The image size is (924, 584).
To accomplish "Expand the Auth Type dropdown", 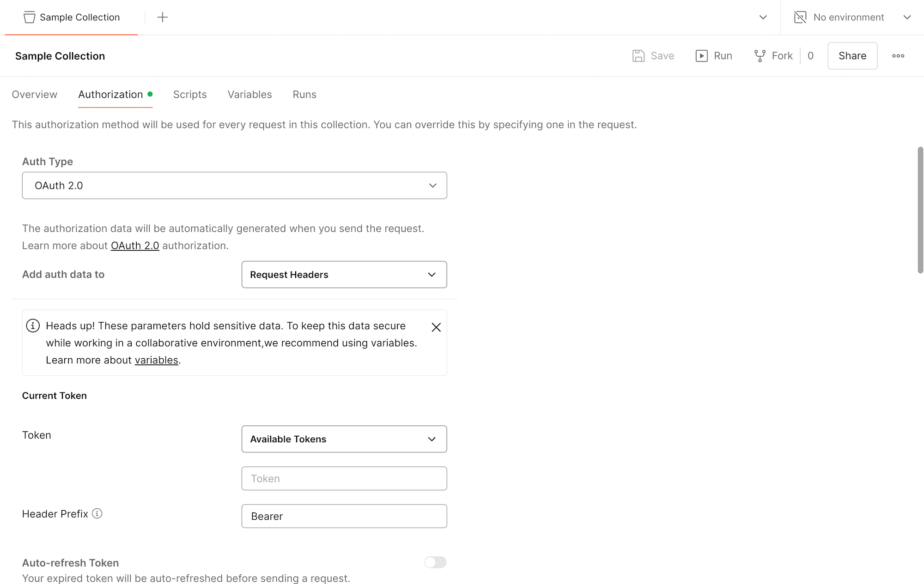I will click(233, 185).
